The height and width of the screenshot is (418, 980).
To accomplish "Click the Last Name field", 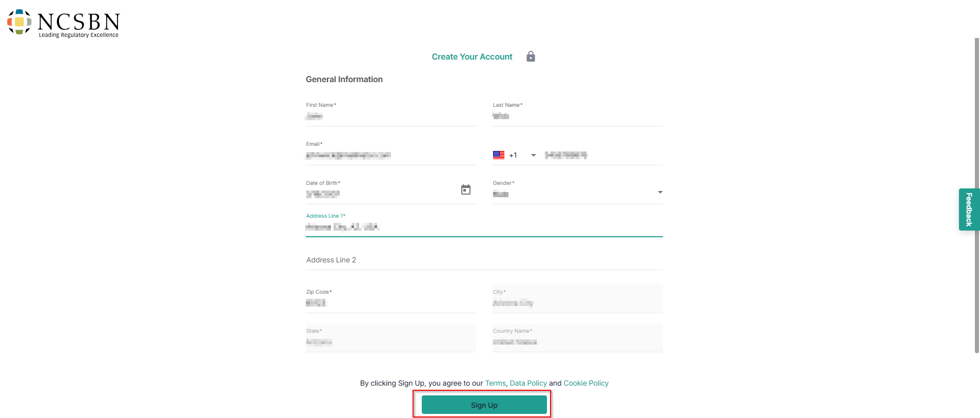I will [x=577, y=117].
